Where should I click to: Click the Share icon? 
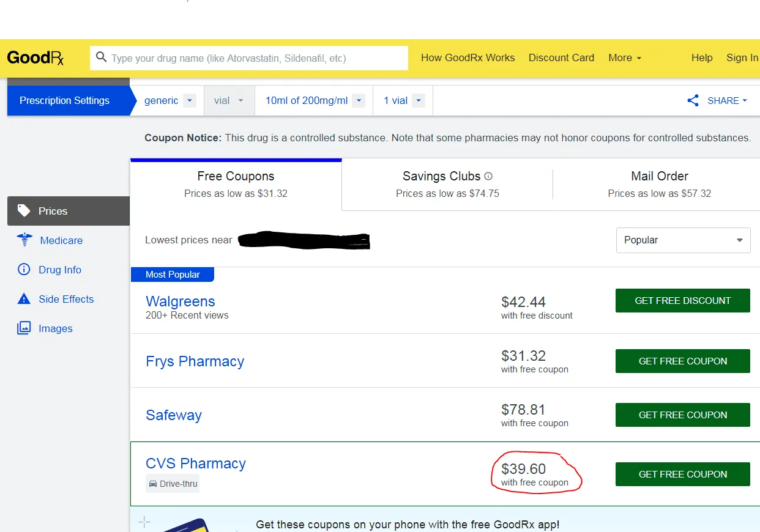pos(693,101)
